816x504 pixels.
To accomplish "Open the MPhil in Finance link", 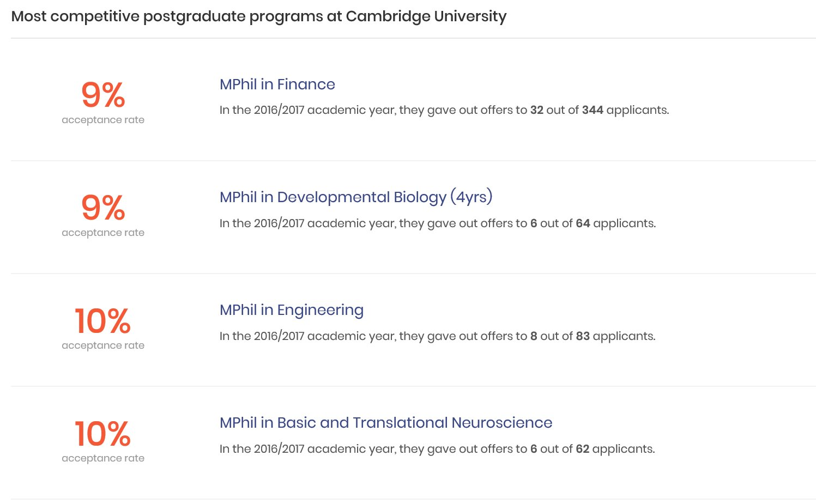I will click(x=277, y=84).
